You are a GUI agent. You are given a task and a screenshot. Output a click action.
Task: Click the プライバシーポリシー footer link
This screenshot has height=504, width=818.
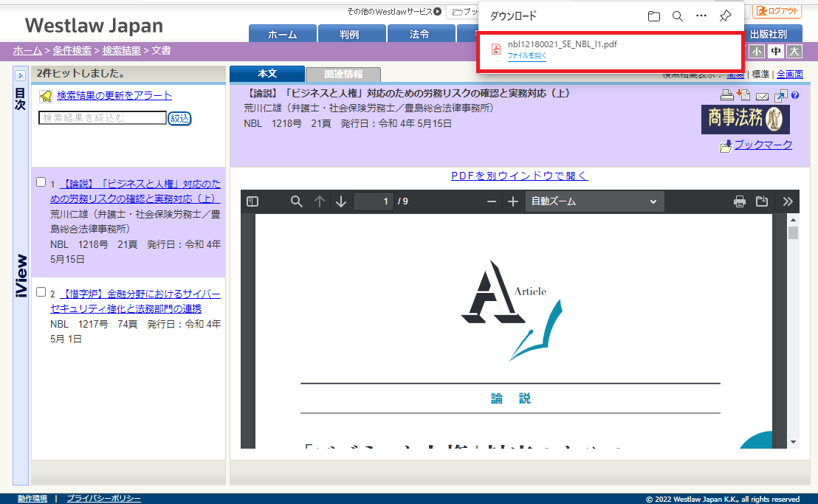click(104, 498)
